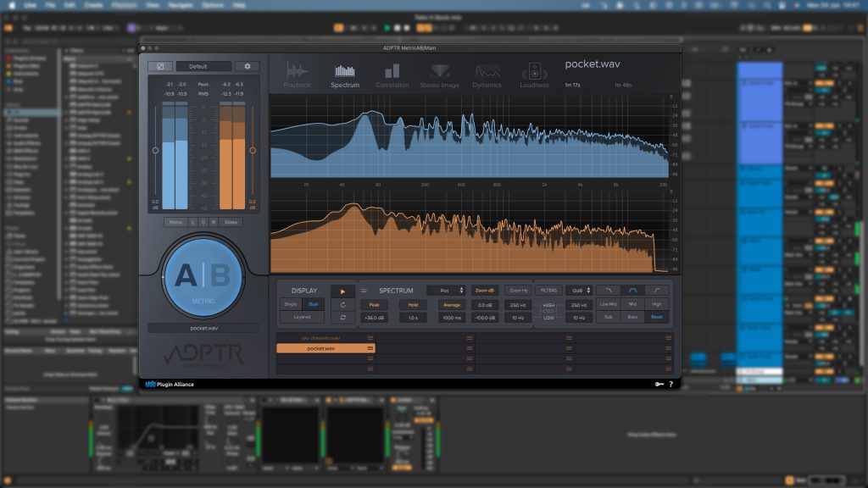Image resolution: width=868 pixels, height=488 pixels.
Task: Open the Stereo Image analyzer
Action: pyautogui.click(x=439, y=75)
